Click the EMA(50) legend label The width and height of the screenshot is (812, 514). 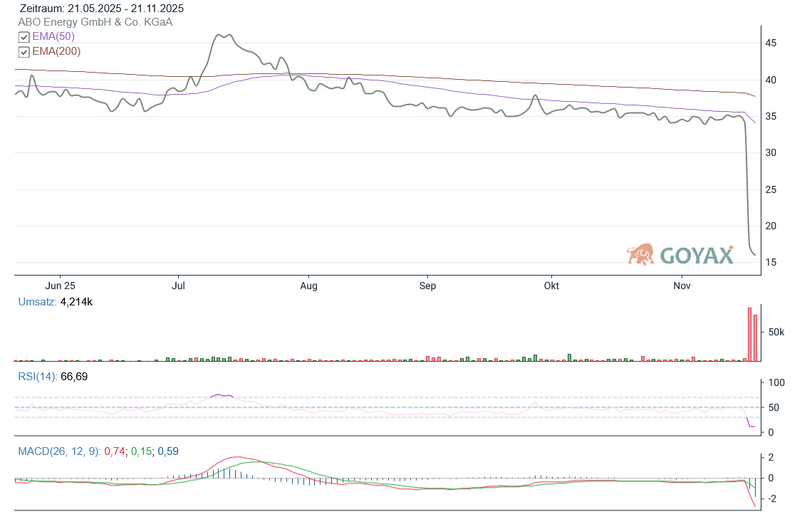[x=53, y=36]
